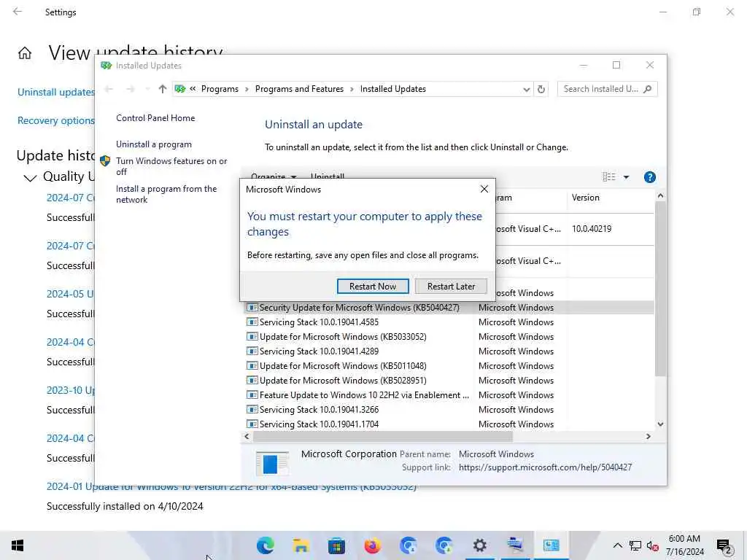This screenshot has height=560, width=747.
Task: Open Microsoft Store from the taskbar
Action: 336,545
